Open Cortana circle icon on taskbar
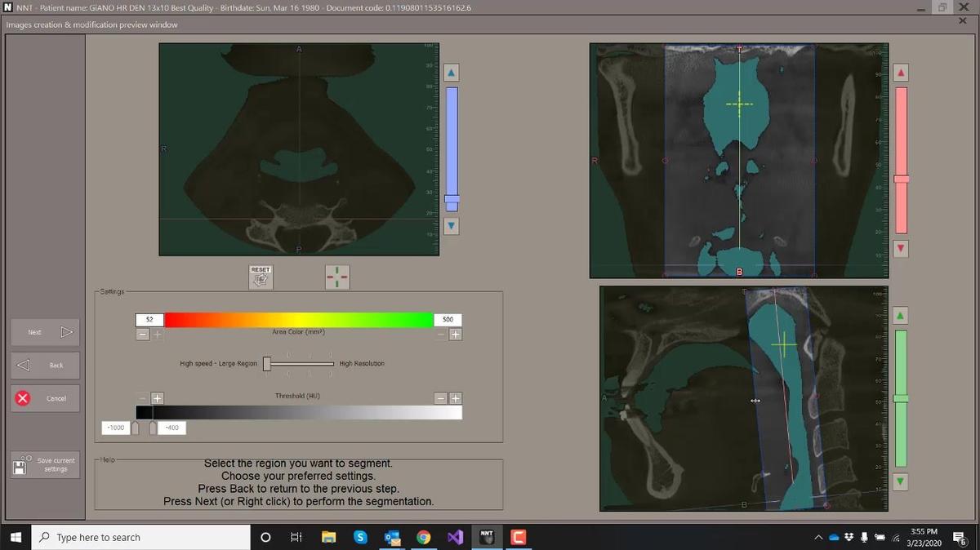 [x=265, y=537]
